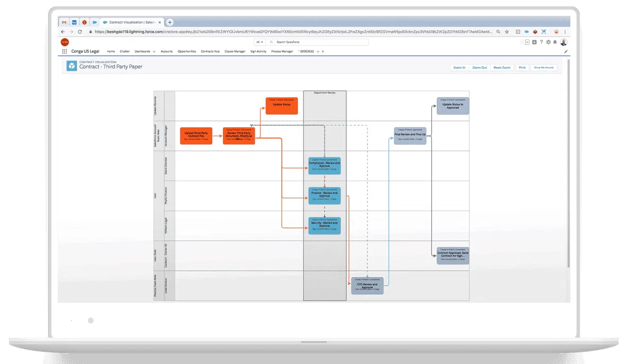Bookmark page with the star icon
The width and height of the screenshot is (627, 364).
point(507,32)
